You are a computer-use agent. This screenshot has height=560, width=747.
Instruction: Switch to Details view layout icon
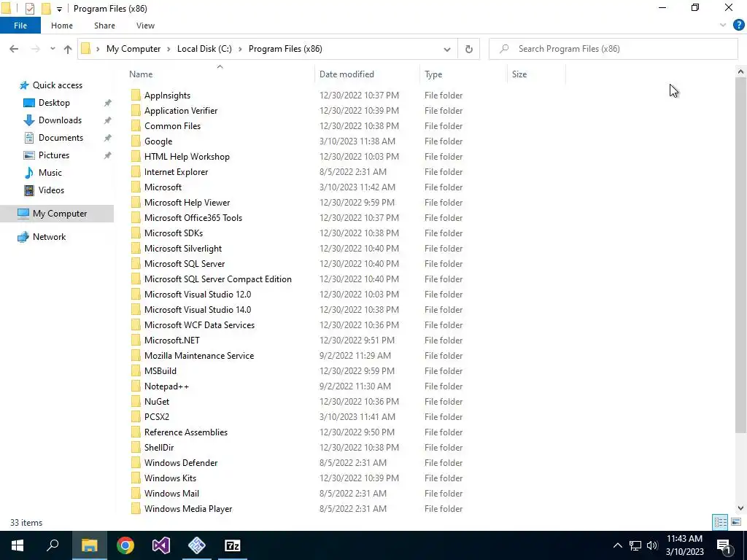720,522
